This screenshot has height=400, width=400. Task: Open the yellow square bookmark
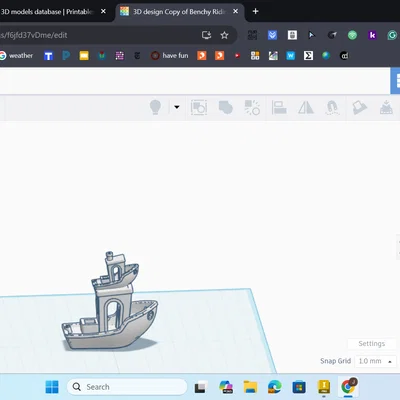pyautogui.click(x=84, y=56)
